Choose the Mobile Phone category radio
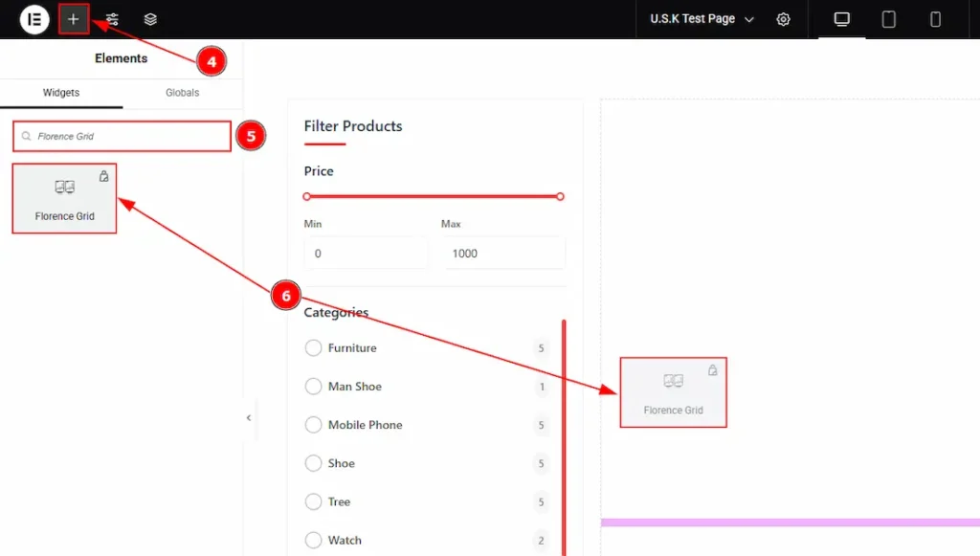The height and width of the screenshot is (556, 980). (313, 425)
